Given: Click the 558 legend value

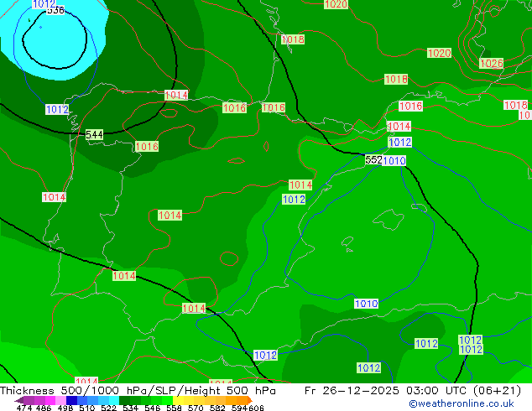Looking at the screenshot, I should 174,408.
